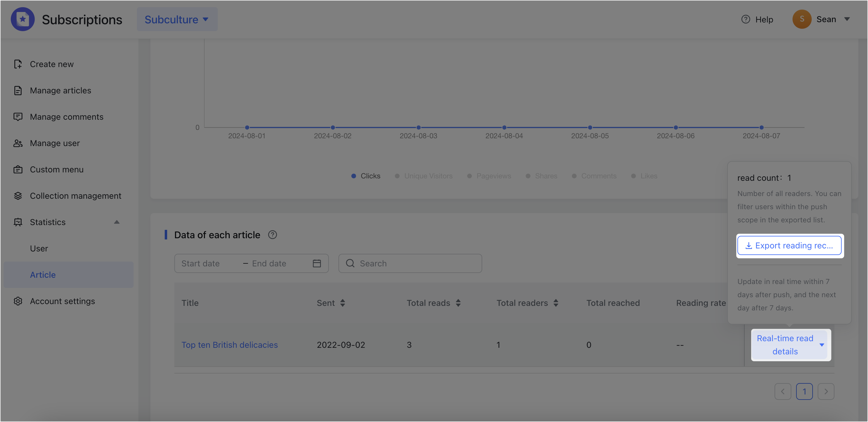Click the Reading rate column header
Screen dimensions: 868x422
point(701,303)
